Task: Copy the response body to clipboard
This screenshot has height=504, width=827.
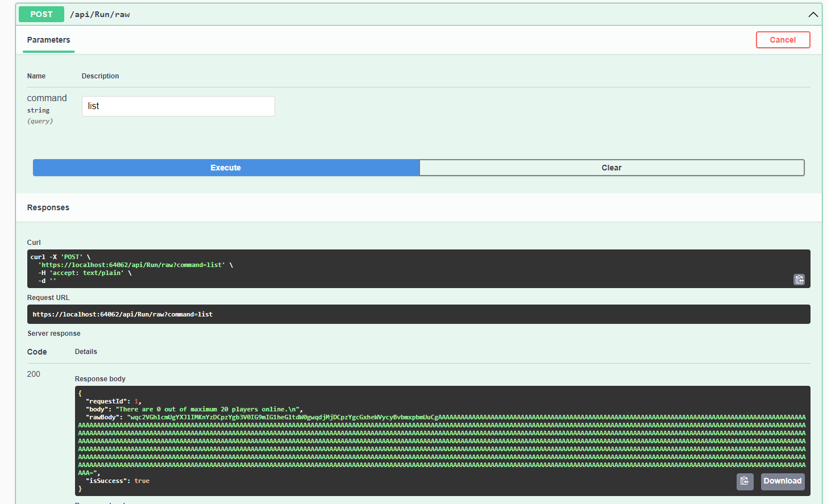Action: (x=745, y=481)
